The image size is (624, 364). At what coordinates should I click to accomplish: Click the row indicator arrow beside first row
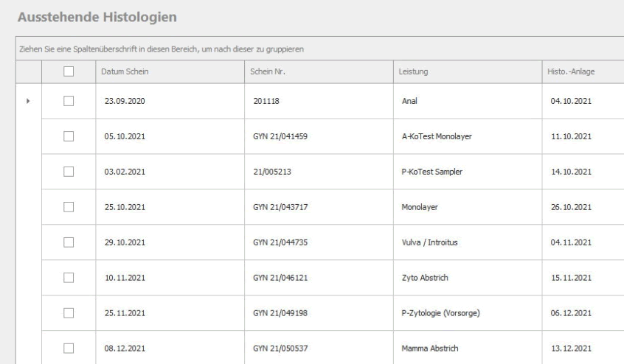29,101
